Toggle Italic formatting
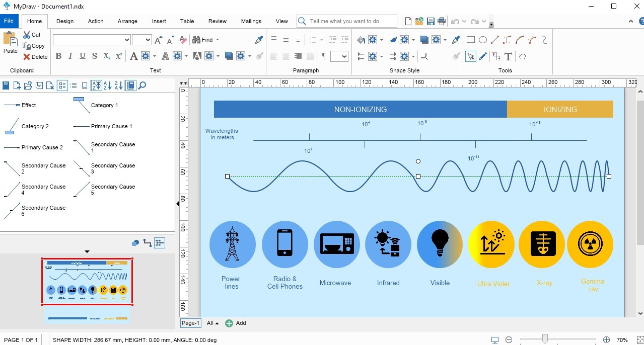The image size is (644, 345). [x=70, y=56]
